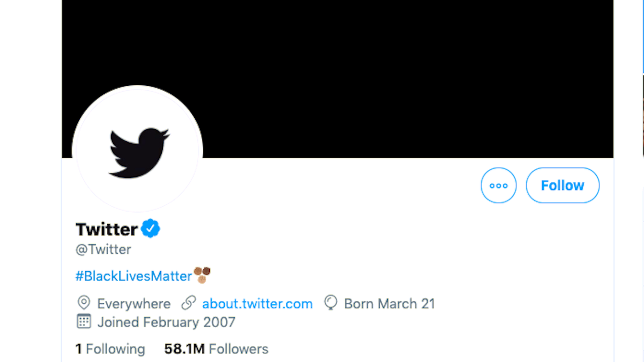Click the Everywhere location text
The height and width of the screenshot is (362, 644).
(134, 304)
